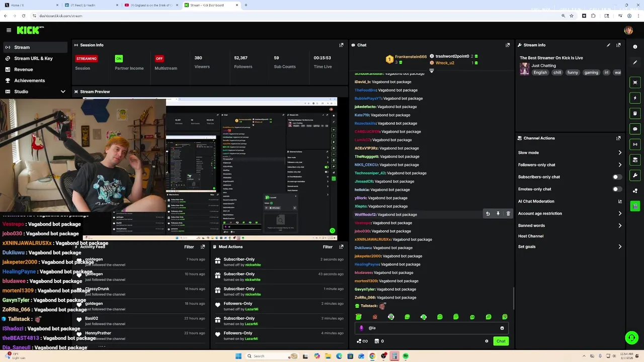This screenshot has width=644, height=362.
Task: Click the info icon in the right sidebar
Action: pos(635,47)
